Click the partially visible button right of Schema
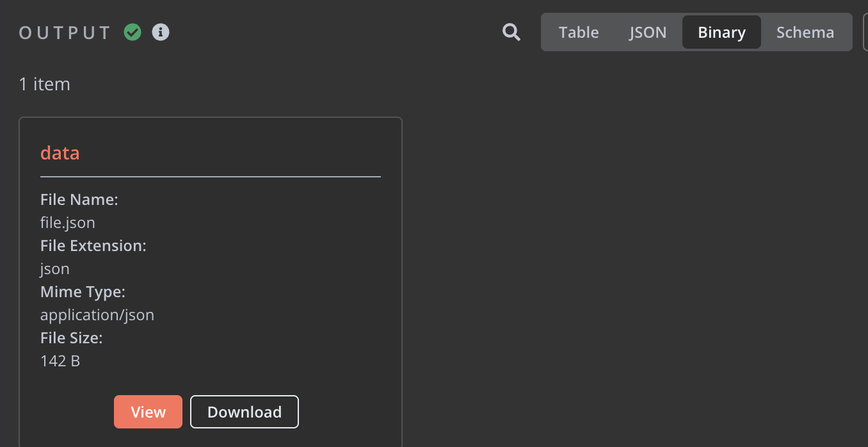This screenshot has width=868, height=447. (x=865, y=32)
